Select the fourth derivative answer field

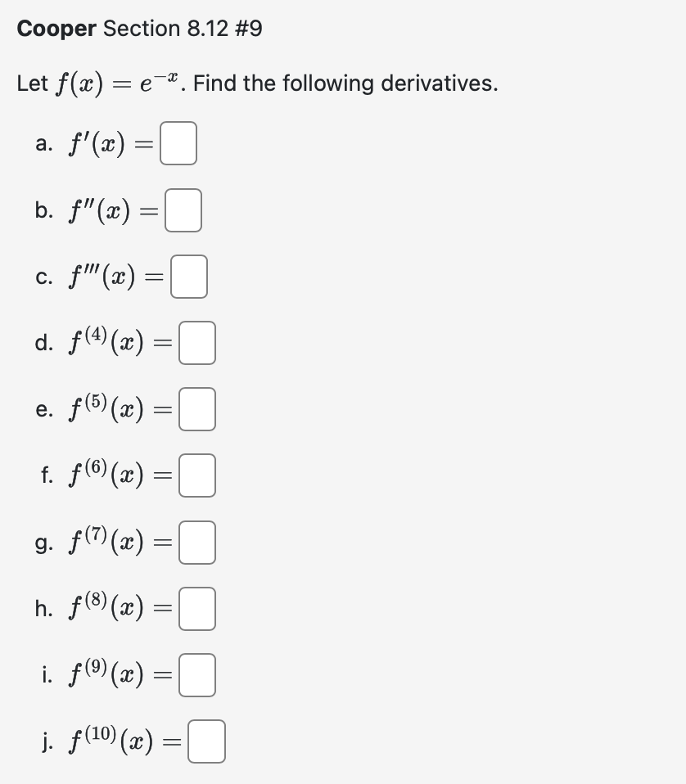(x=197, y=343)
